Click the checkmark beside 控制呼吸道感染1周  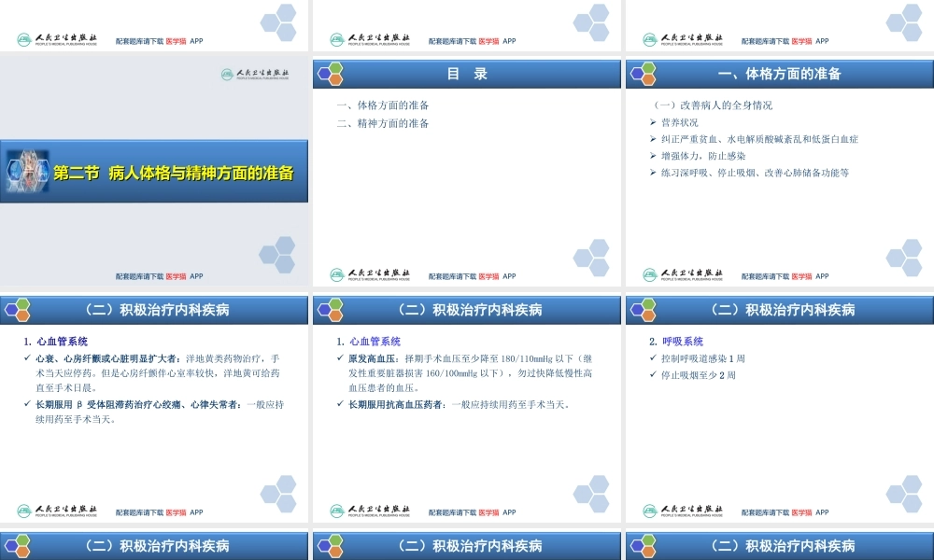pos(653,358)
